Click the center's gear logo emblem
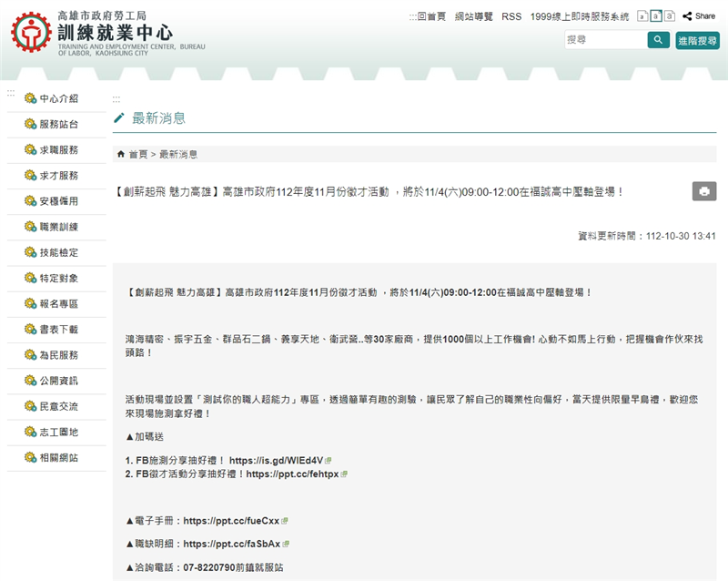This screenshot has height=581, width=728. (x=31, y=33)
